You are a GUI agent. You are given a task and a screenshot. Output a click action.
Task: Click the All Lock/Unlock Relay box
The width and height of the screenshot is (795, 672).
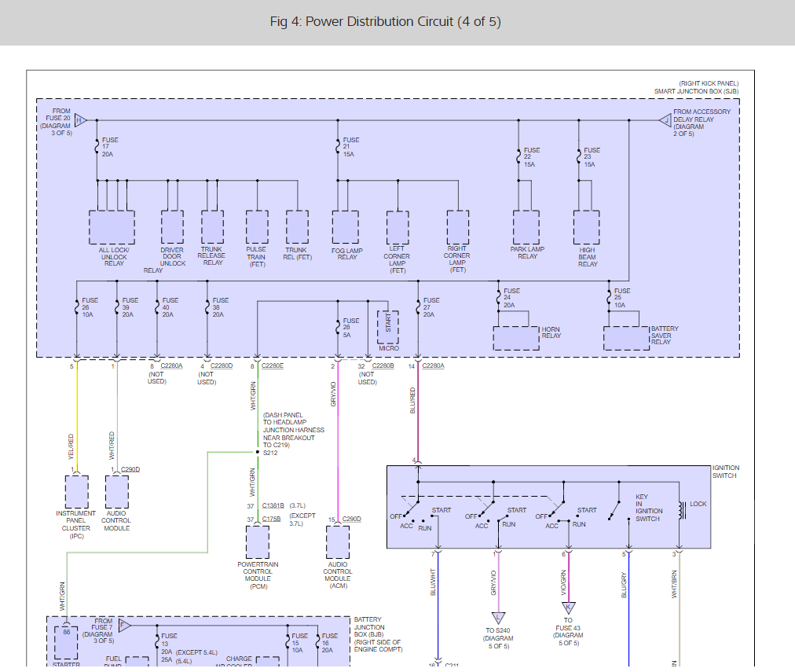click(x=112, y=227)
